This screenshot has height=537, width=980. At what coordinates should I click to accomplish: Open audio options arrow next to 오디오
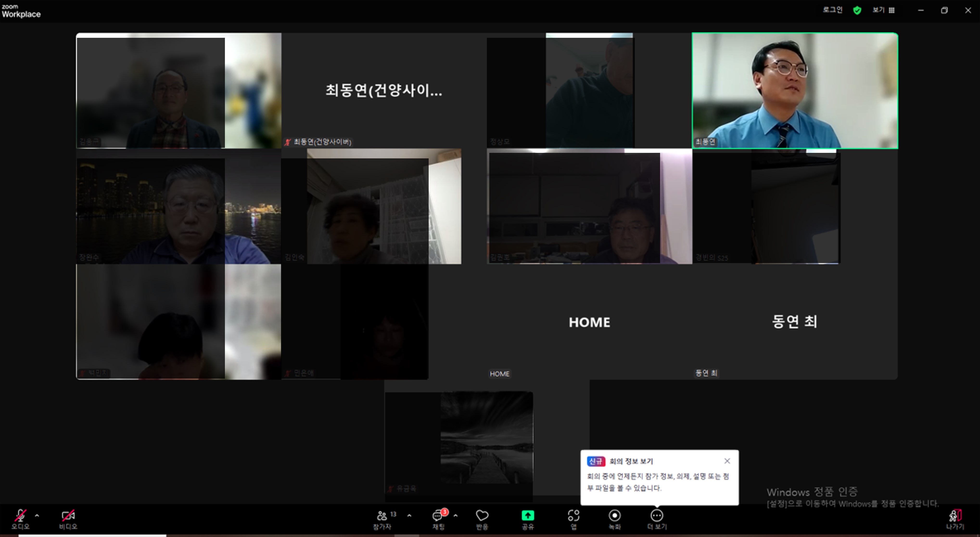pos(37,516)
